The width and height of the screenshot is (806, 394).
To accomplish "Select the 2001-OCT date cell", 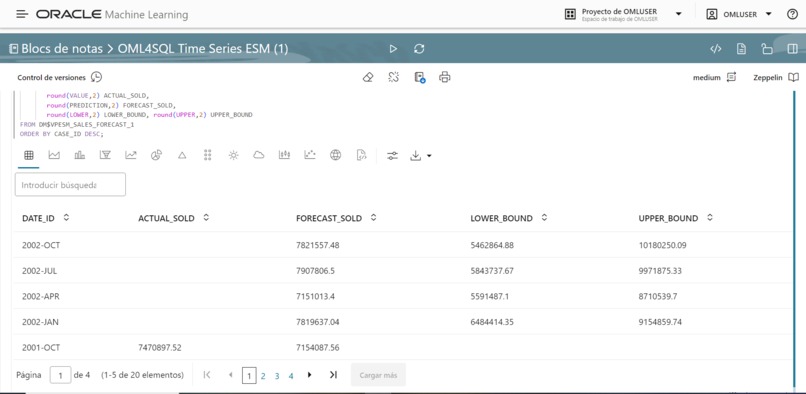I will tap(41, 348).
